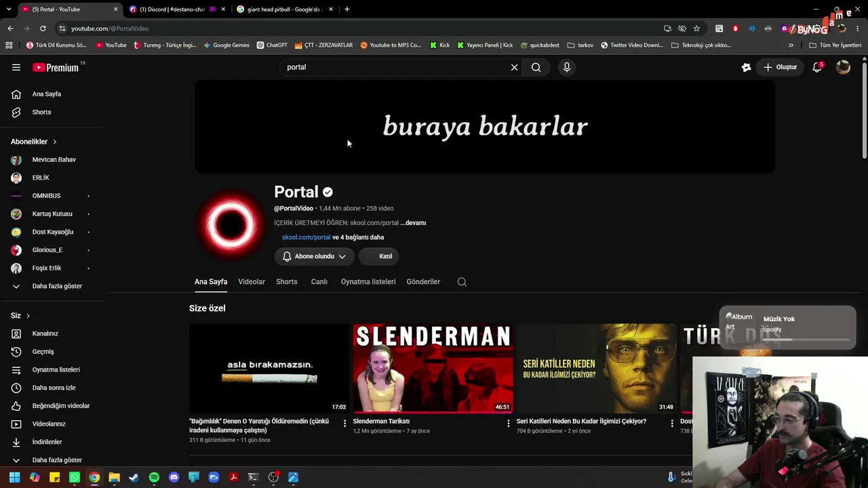Expand the Siz section header

pos(20,315)
